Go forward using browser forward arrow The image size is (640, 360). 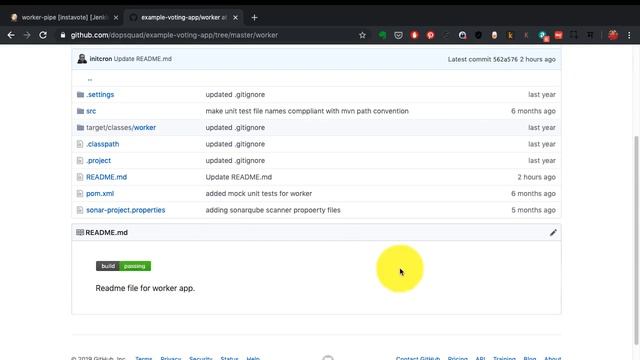[27, 35]
